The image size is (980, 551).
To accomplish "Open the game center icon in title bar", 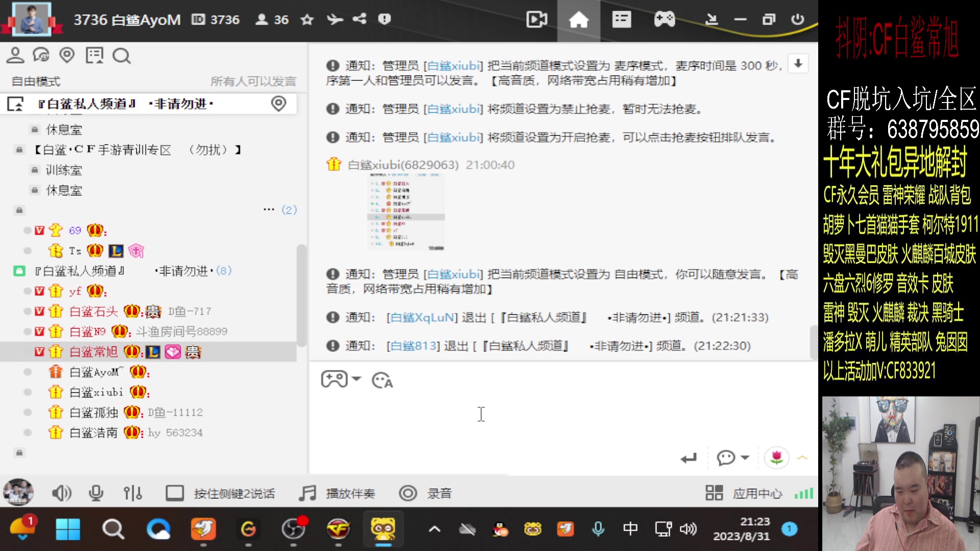I will point(664,19).
